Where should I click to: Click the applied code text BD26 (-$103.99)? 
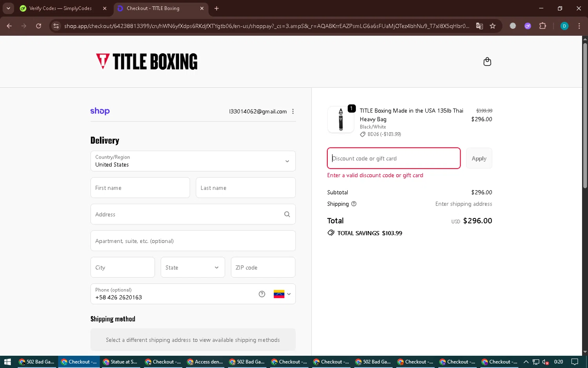tap(384, 134)
